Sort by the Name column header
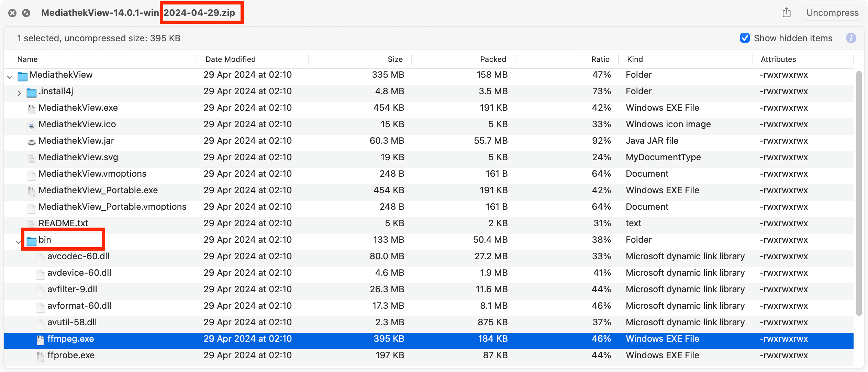 pyautogui.click(x=27, y=59)
